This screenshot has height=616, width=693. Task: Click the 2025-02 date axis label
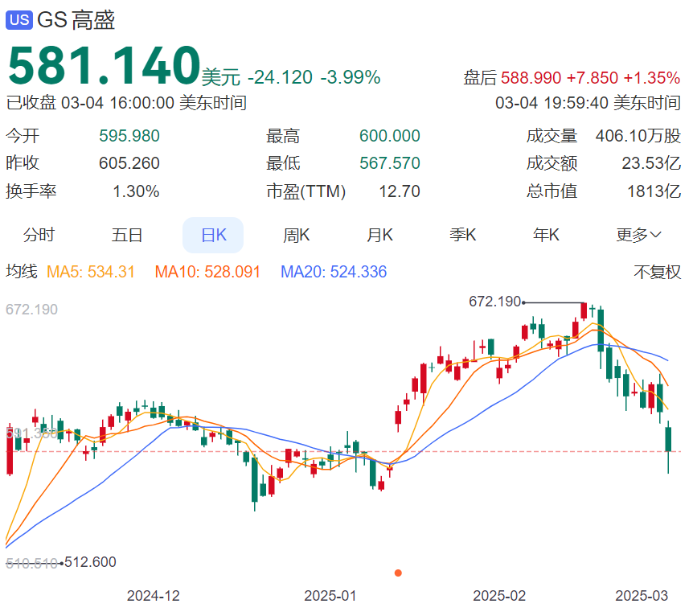click(x=499, y=596)
